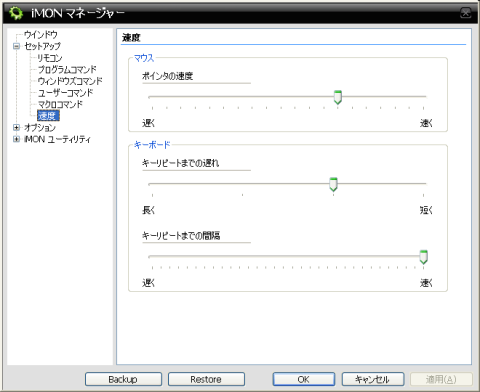Select オプション in the tree
This screenshot has height=392, width=480.
[40, 127]
